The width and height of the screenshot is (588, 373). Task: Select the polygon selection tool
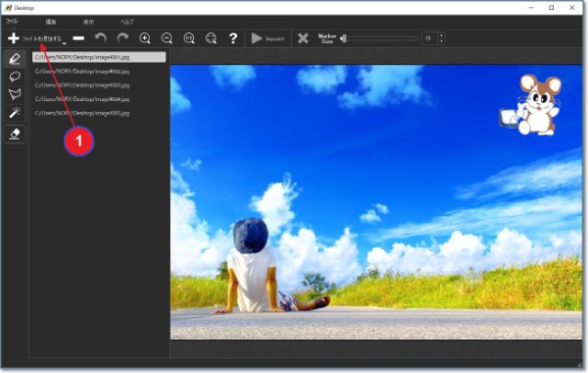tap(14, 95)
